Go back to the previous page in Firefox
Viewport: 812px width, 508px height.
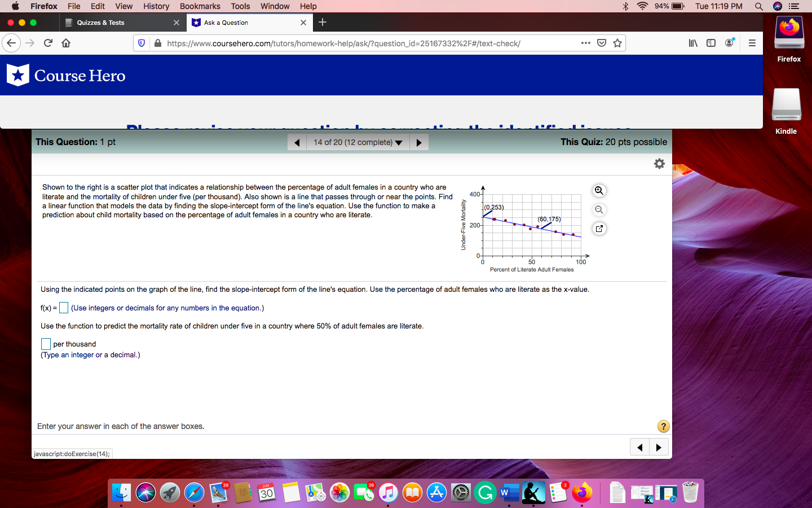point(11,43)
